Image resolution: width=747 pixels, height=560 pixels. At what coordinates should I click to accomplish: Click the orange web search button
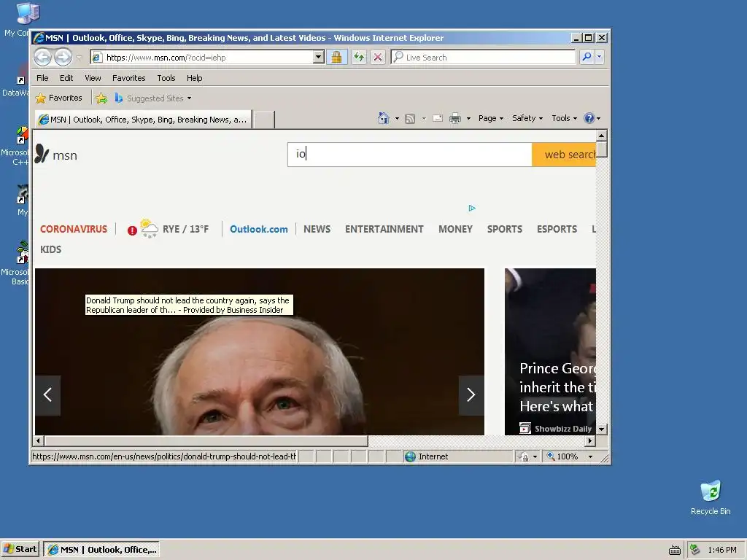[564, 155]
